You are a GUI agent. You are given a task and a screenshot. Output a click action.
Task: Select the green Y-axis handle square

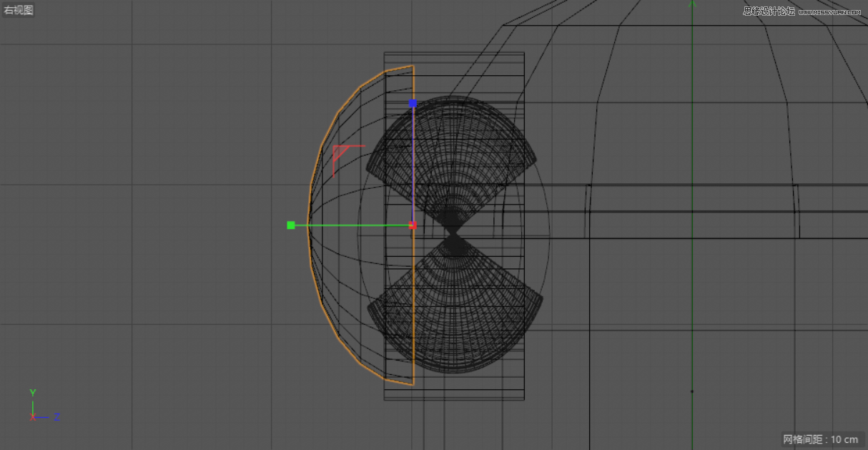click(291, 225)
